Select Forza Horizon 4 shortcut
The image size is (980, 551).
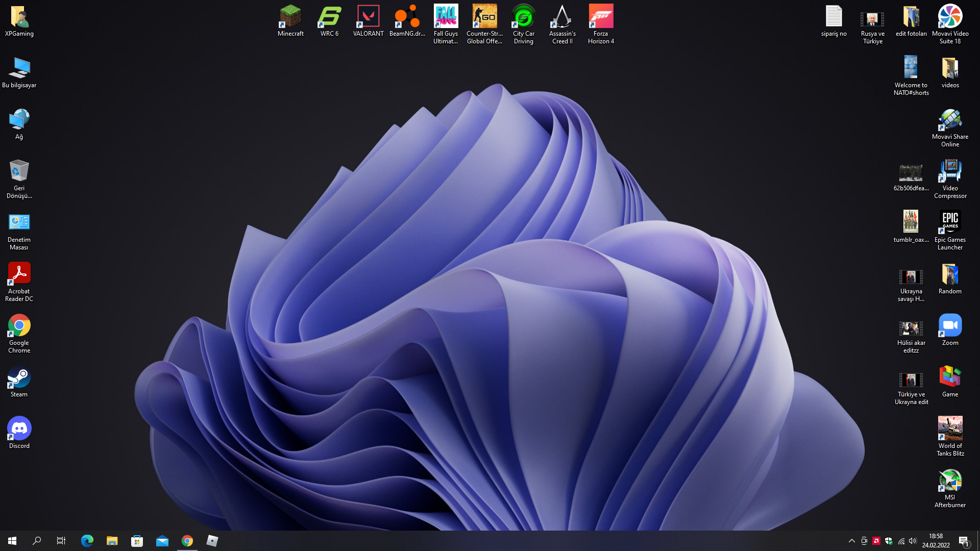(601, 24)
